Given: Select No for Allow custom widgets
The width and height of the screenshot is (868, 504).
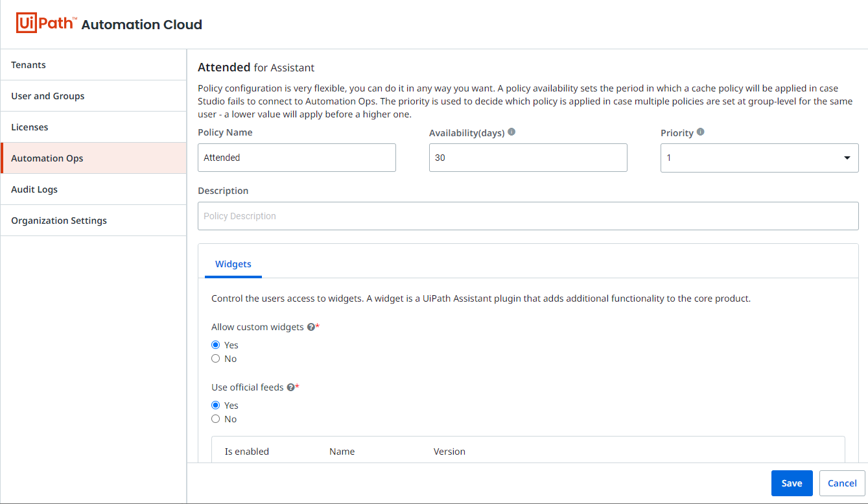Looking at the screenshot, I should tap(216, 359).
